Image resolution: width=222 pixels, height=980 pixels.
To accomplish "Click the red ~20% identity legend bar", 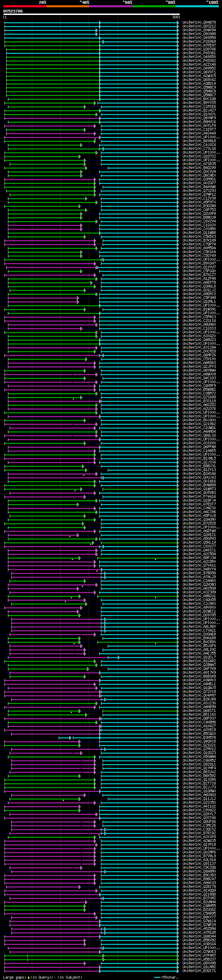I will (x=25, y=6).
